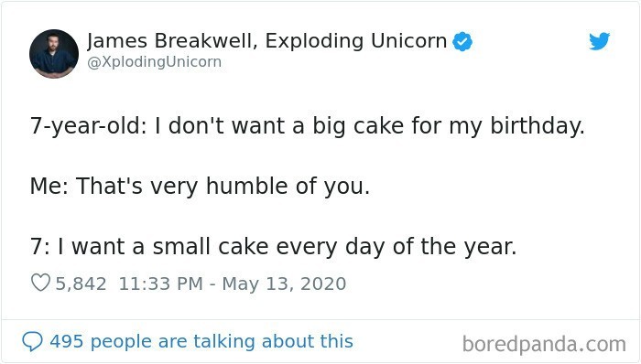Open replies via speech bubble icon

(x=32, y=341)
